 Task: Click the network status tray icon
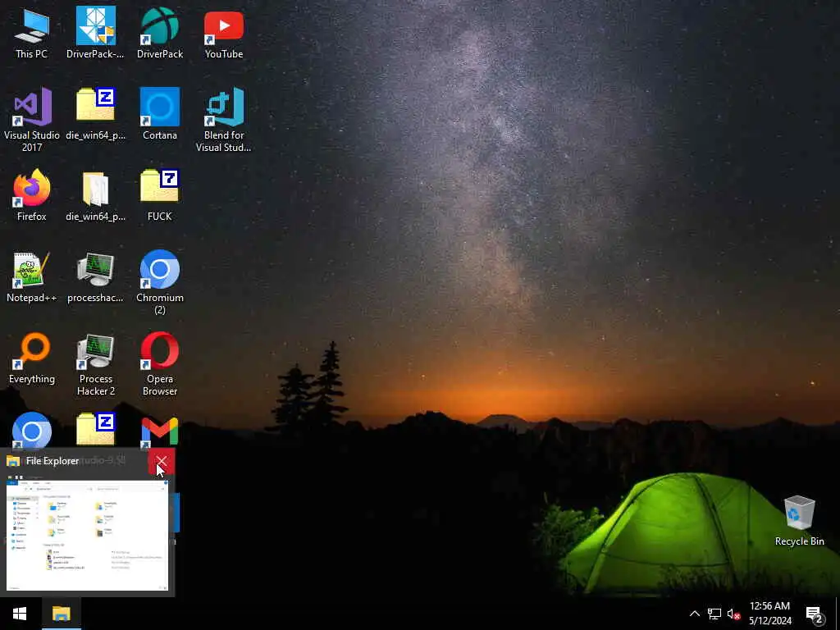(x=714, y=614)
